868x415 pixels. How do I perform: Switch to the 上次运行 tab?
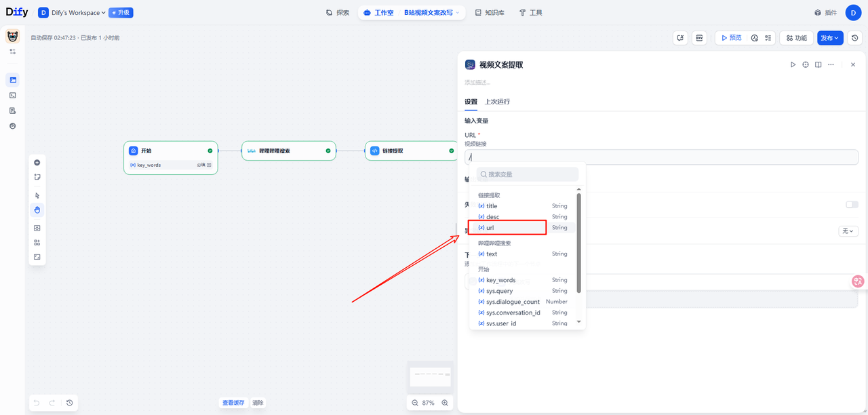497,102
